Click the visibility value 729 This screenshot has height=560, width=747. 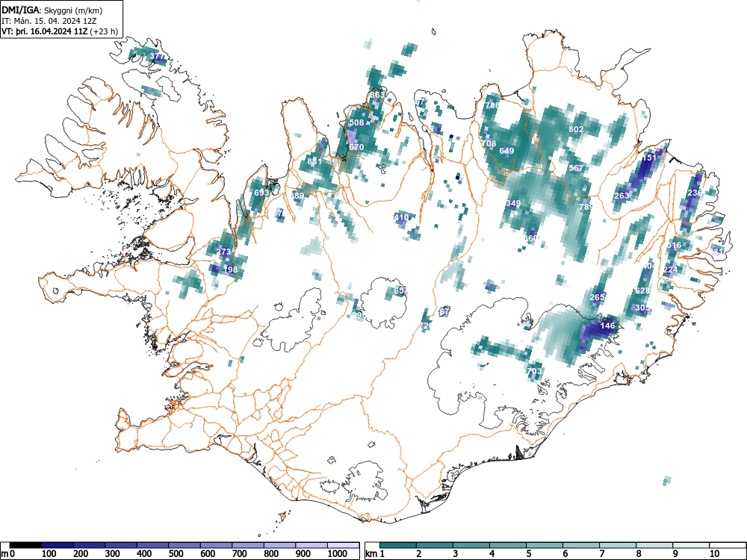(x=426, y=326)
